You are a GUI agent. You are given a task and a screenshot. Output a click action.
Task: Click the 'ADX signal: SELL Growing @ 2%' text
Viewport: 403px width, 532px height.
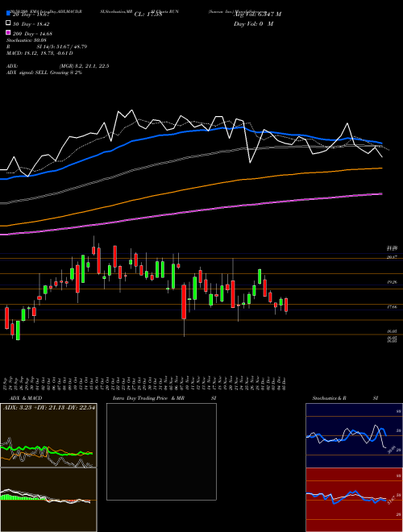coord(44,73)
